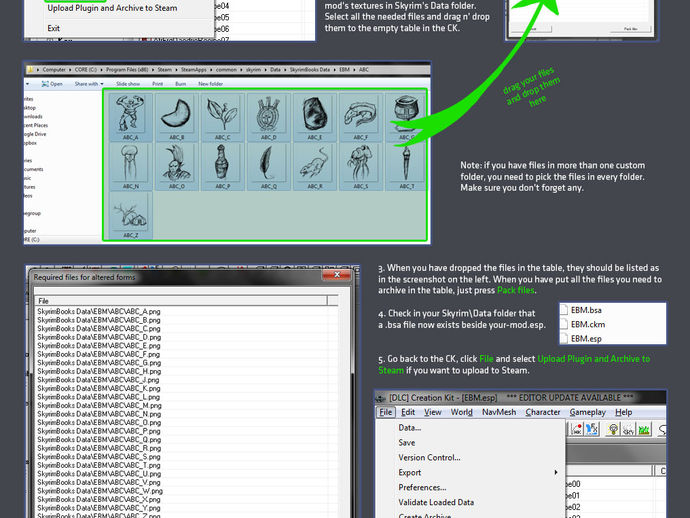This screenshot has width=690, height=518.
Task: Click the breadcrumb arrow after EBM
Action: [354, 70]
